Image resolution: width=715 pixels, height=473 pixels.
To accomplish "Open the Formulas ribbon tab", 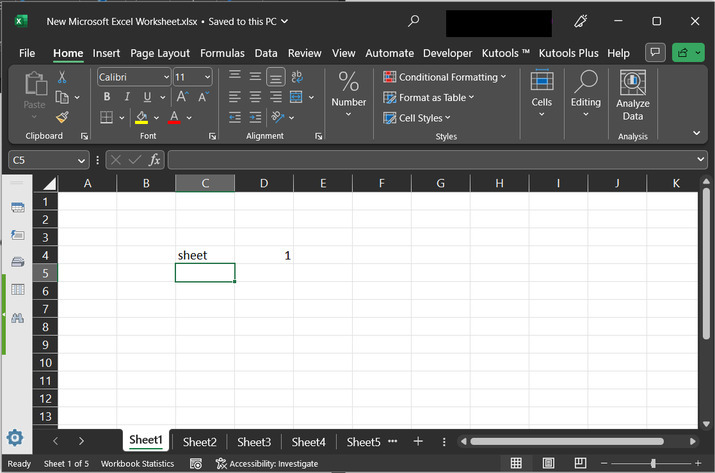I will coord(222,53).
